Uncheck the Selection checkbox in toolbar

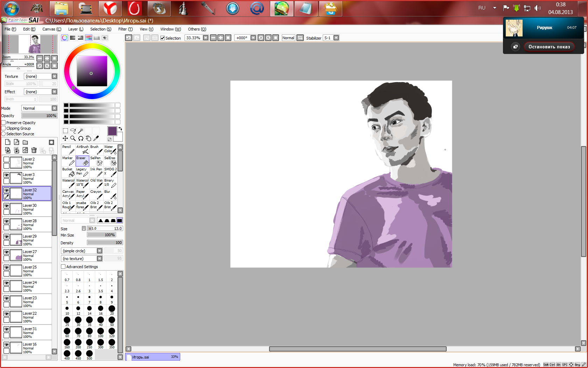tap(162, 38)
